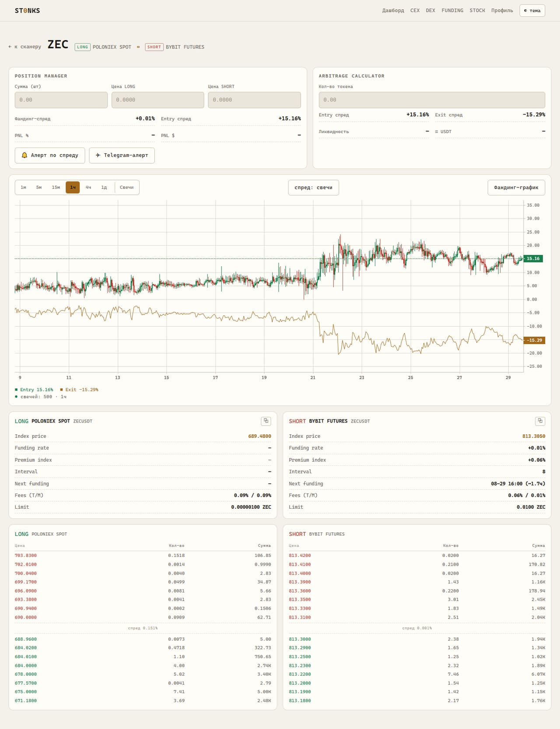Focus the Кол-во токена input field
The image size is (560, 729).
(x=432, y=100)
